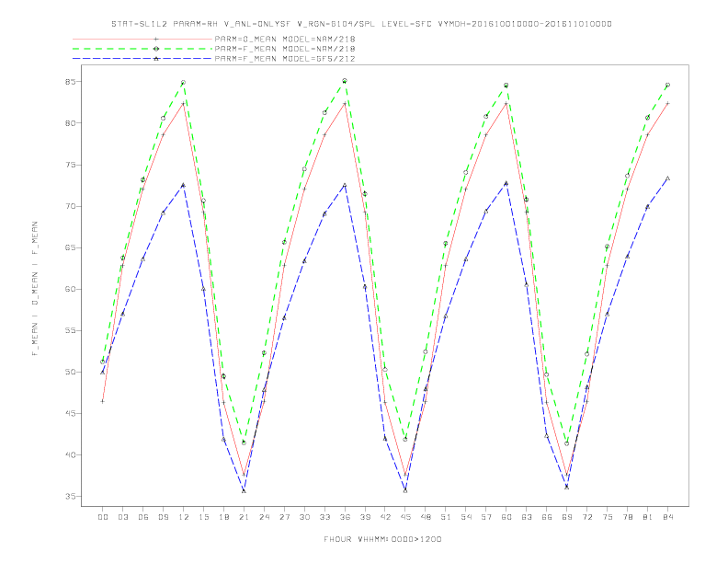Click x-axis tick label 42
728x563 pixels.
click(385, 517)
